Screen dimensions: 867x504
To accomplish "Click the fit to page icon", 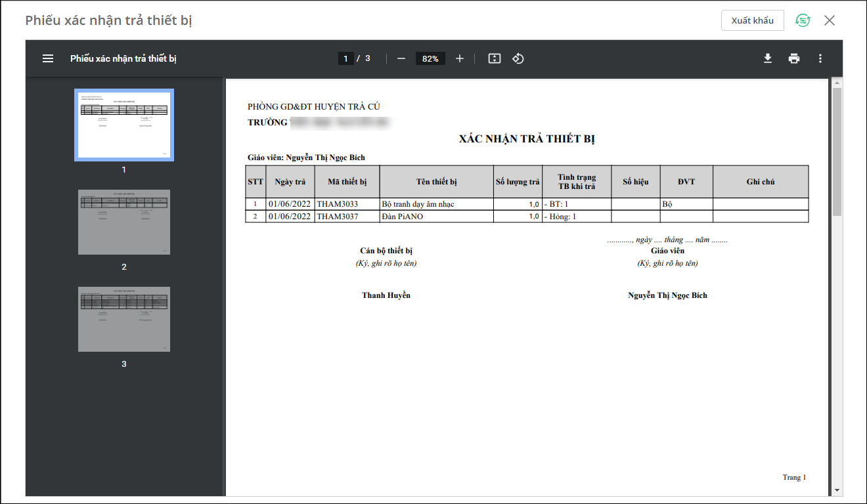I will pyautogui.click(x=495, y=58).
